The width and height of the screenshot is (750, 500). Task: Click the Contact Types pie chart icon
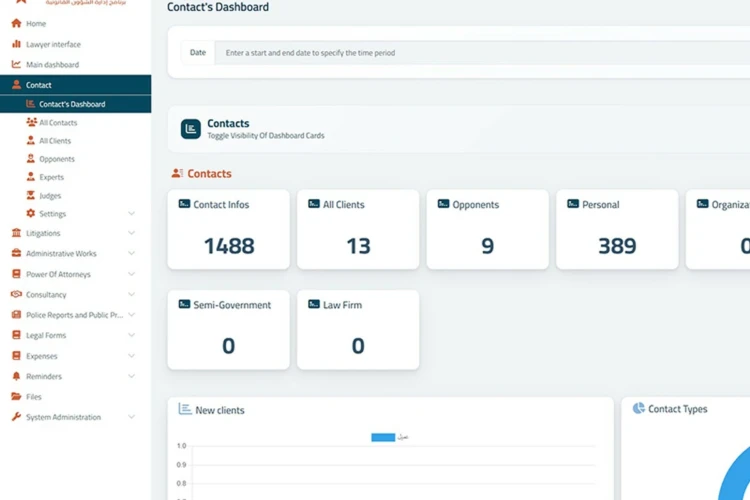tap(639, 408)
